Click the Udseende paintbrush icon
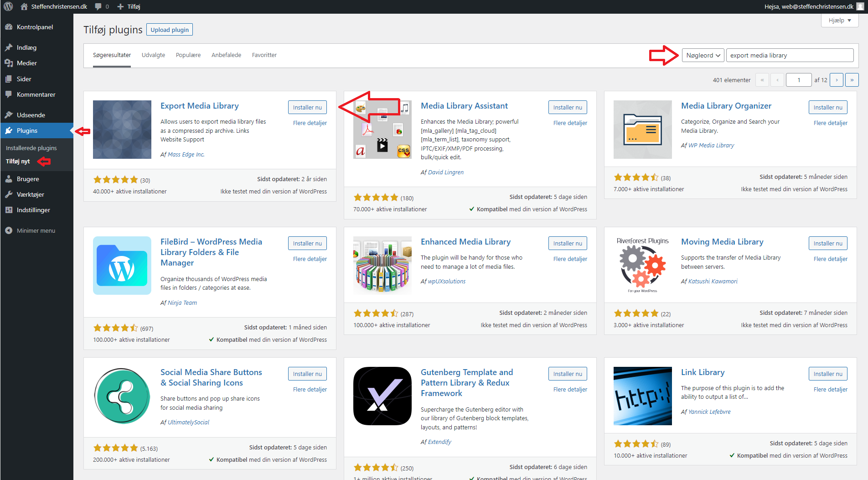 tap(9, 115)
